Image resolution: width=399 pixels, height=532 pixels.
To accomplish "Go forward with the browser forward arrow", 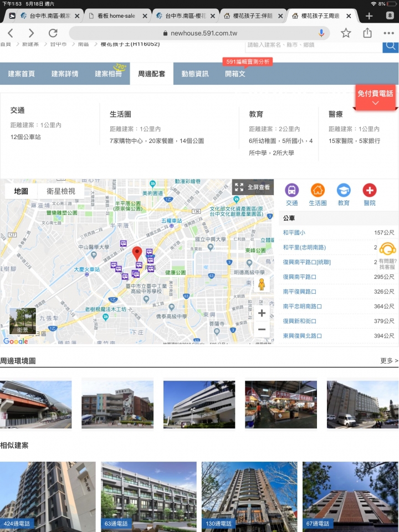I will click(31, 33).
